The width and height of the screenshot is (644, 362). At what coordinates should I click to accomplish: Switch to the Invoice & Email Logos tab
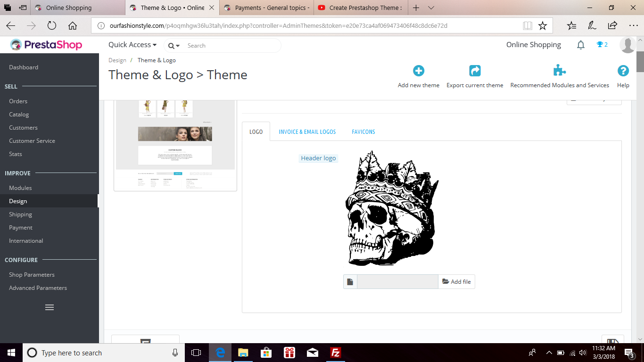point(307,132)
